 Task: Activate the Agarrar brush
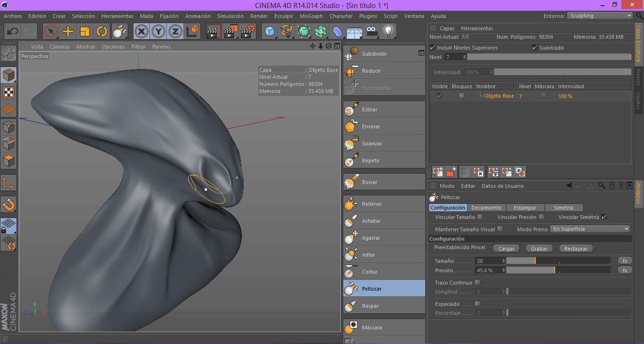pos(384,238)
